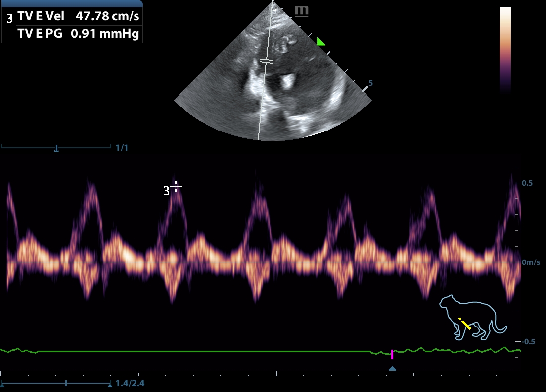
Task: Click the handle on the 1/1 slider
Action: (56, 148)
